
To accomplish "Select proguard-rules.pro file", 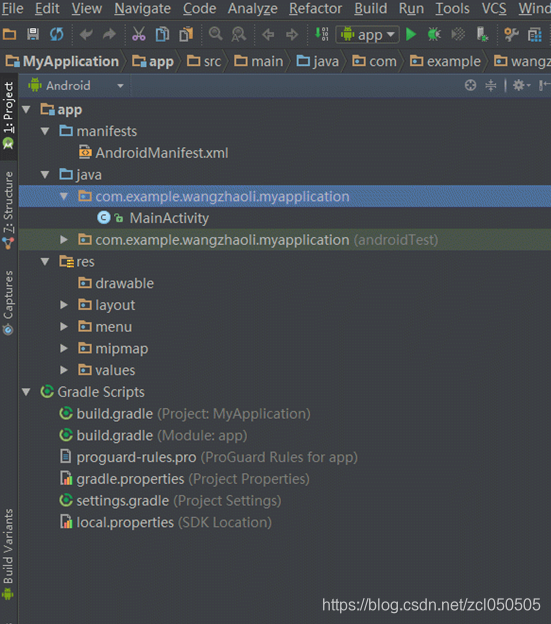I will click(x=208, y=457).
